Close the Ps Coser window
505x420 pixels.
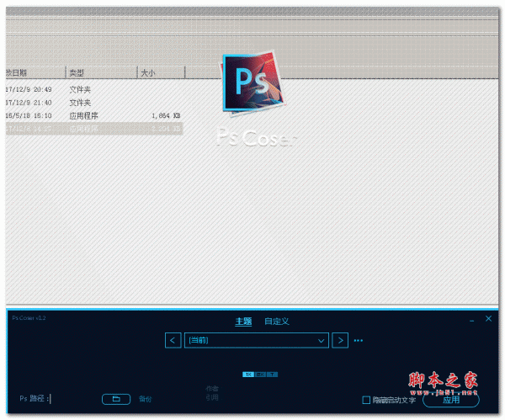pos(488,318)
